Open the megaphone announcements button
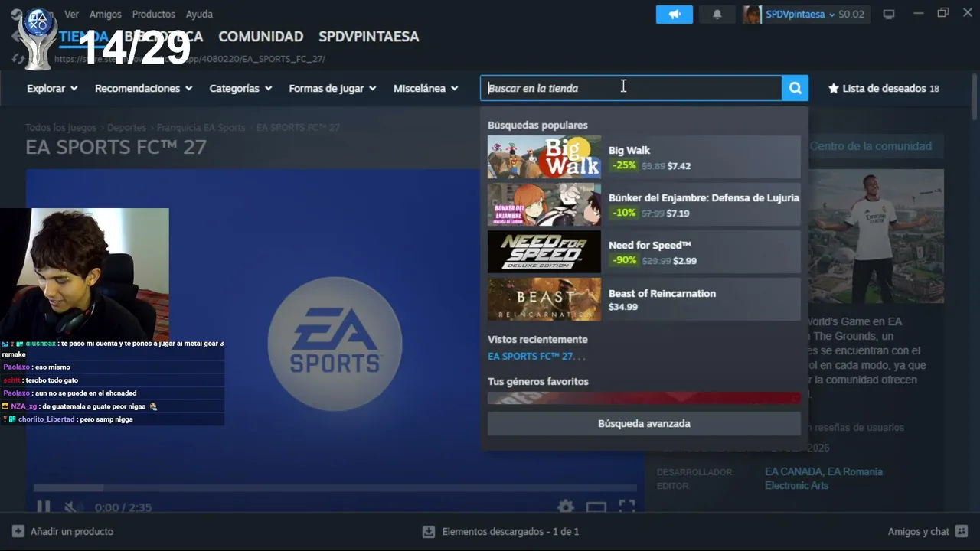Screen dimensions: 980x551 [x=675, y=15]
